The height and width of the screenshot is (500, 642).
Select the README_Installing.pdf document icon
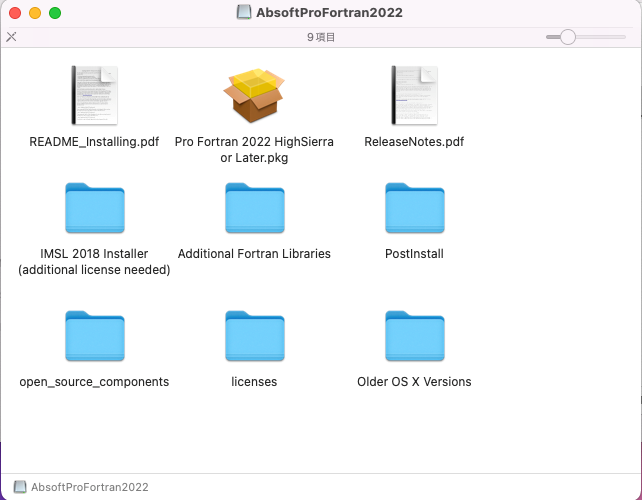click(x=95, y=95)
